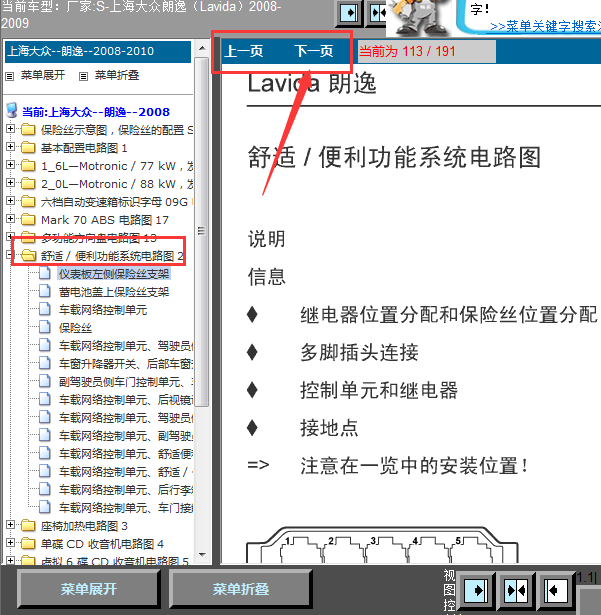Click the 菜单展开 link under the header

(43, 75)
